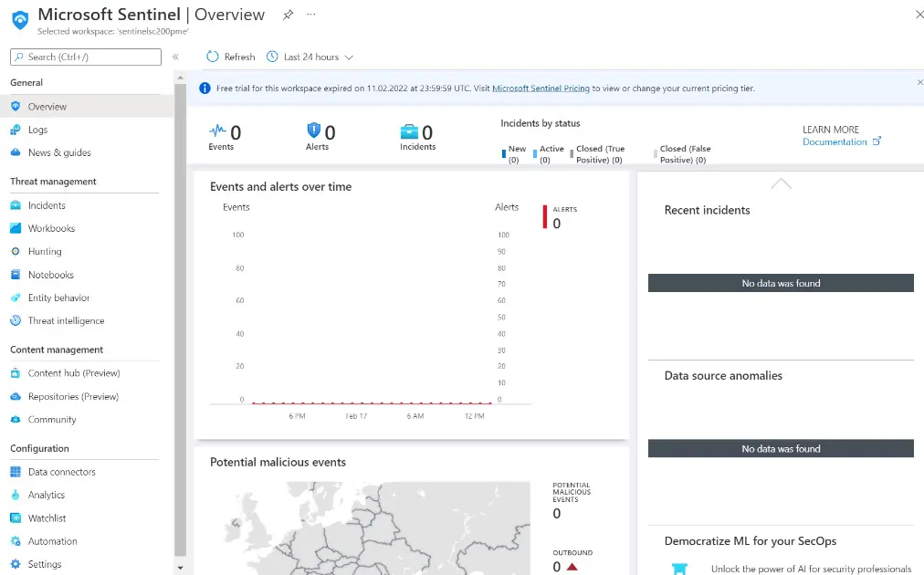Open the Documentation link
The width and height of the screenshot is (924, 575).
pyautogui.click(x=835, y=142)
